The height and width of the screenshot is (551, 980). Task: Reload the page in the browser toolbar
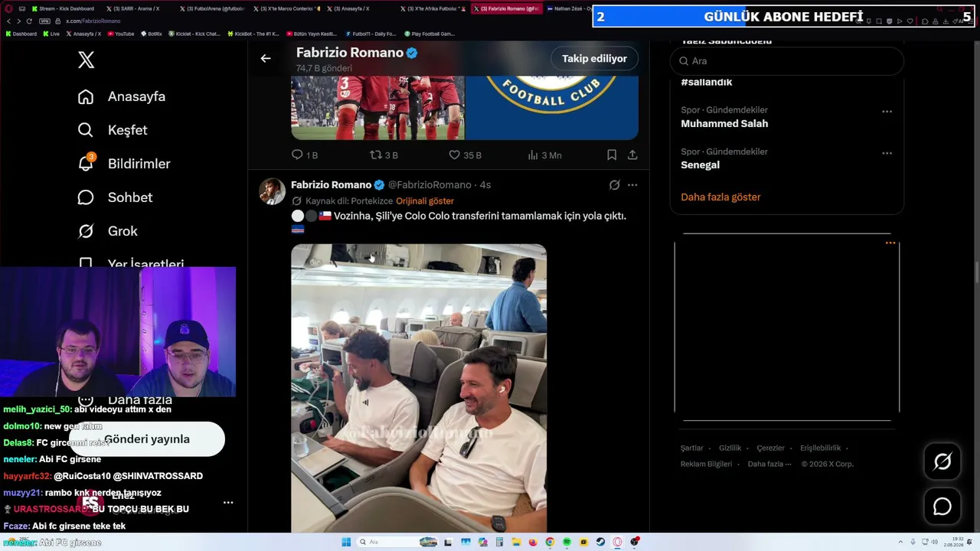[29, 21]
